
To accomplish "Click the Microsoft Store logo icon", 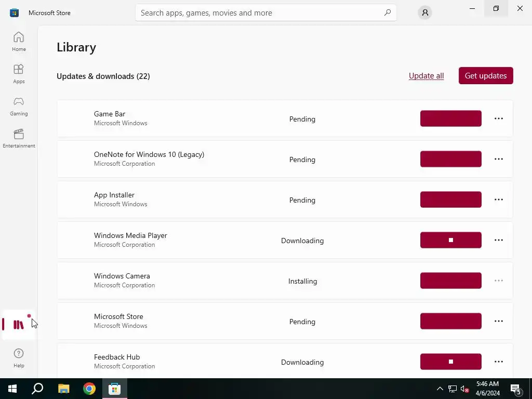I will tap(14, 13).
